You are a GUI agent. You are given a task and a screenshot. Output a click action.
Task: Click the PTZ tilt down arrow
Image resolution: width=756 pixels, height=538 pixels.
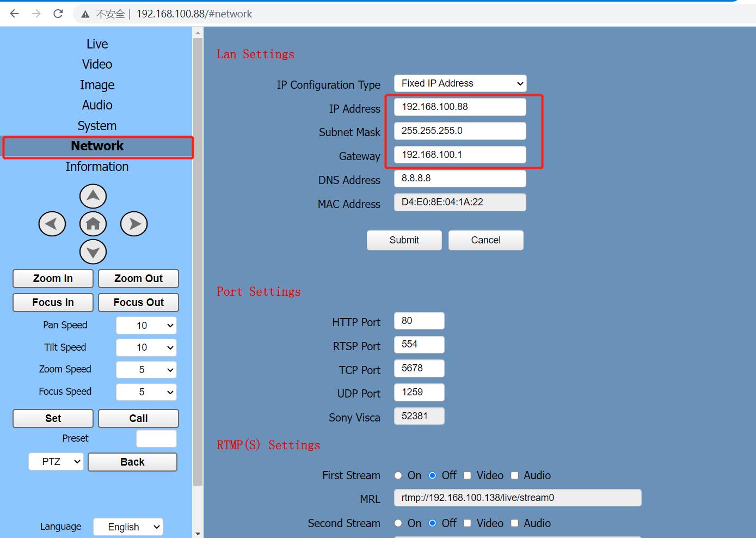pos(93,252)
